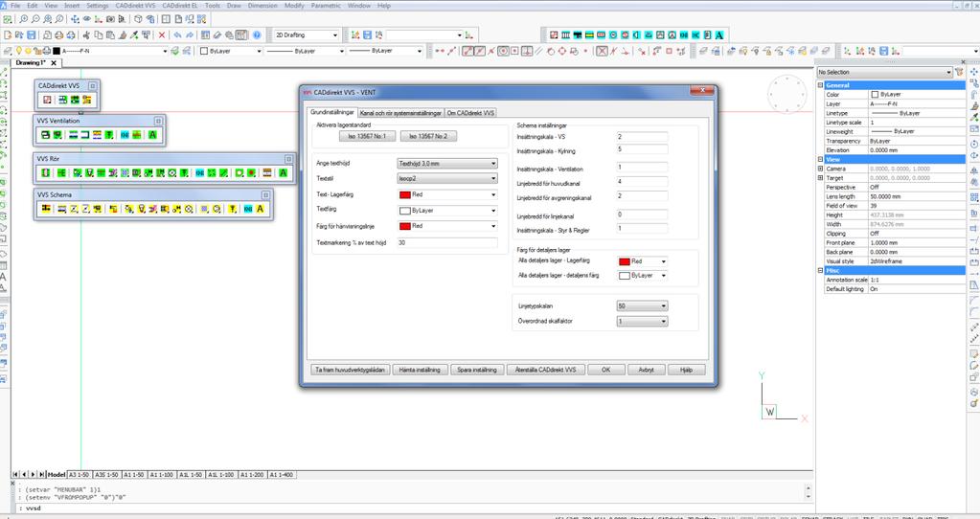Click the Undo arrow toolbar icon

pyautogui.click(x=177, y=35)
